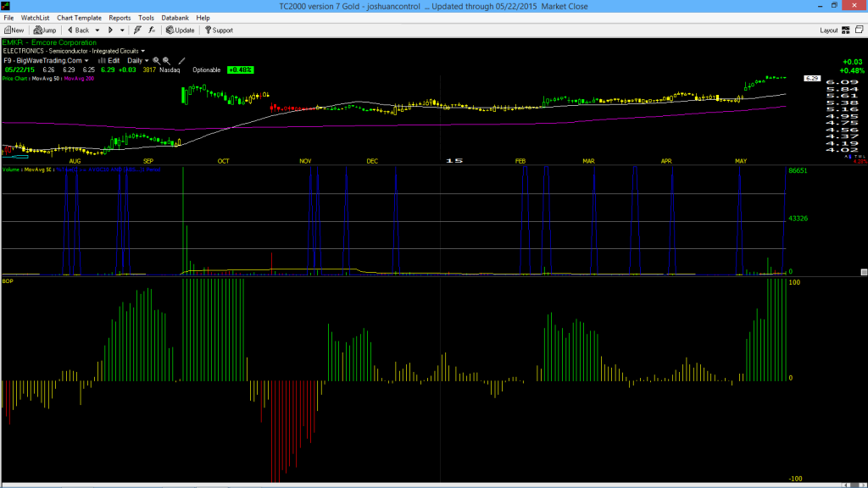Screen dimensions: 868x488
Task: Click the Edit chart button
Action: [x=109, y=61]
